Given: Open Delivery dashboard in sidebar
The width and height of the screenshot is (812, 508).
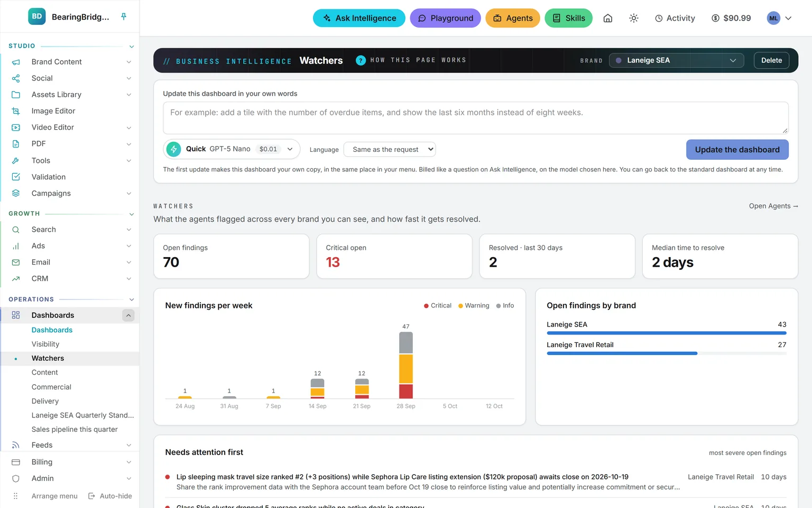Looking at the screenshot, I should (x=45, y=401).
